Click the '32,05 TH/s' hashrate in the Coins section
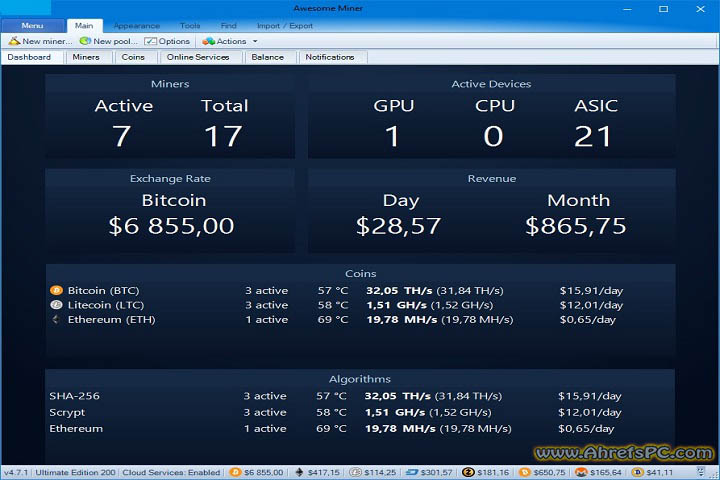 point(399,291)
